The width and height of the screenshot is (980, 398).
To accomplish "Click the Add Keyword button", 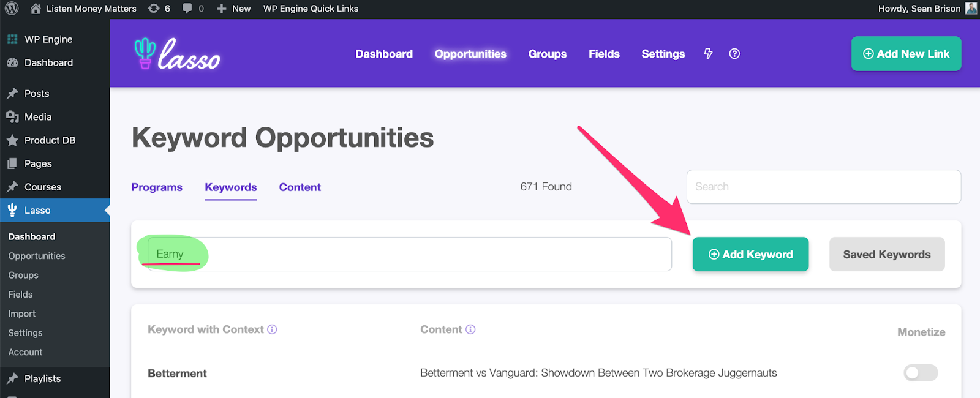I will 750,254.
